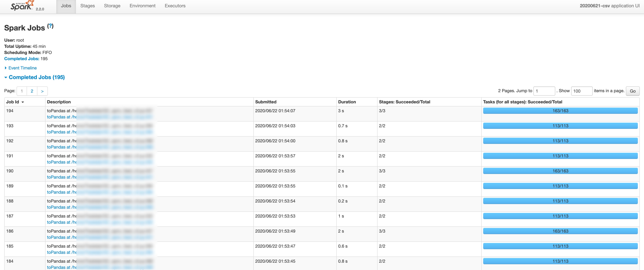Click the sort arrow on Job Id column
644x270 pixels.
[x=23, y=102]
